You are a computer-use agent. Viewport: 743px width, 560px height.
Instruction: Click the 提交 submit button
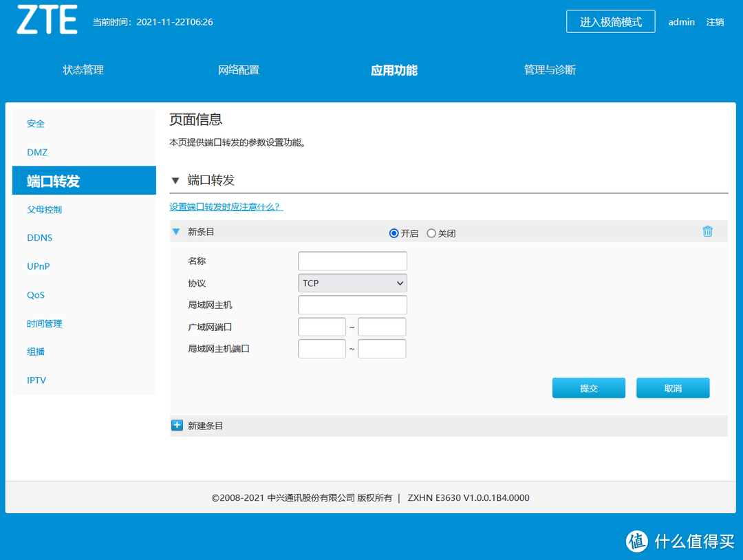pyautogui.click(x=588, y=387)
